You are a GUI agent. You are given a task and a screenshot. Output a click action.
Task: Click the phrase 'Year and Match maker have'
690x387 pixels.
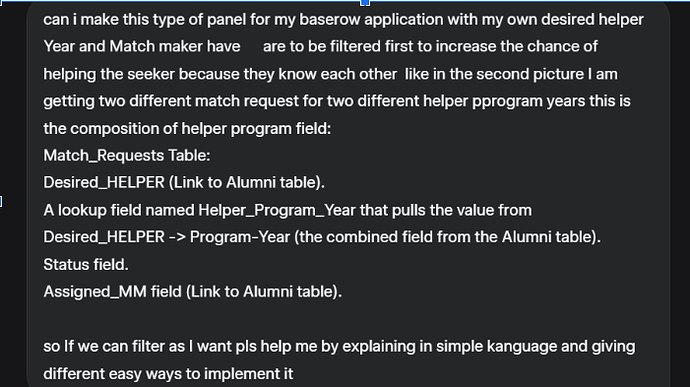coord(142,46)
